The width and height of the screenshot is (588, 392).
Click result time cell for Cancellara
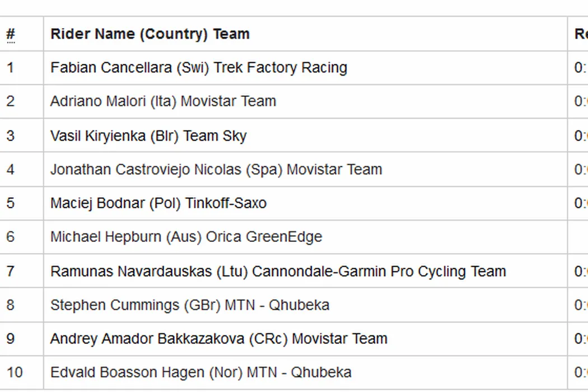(580, 68)
